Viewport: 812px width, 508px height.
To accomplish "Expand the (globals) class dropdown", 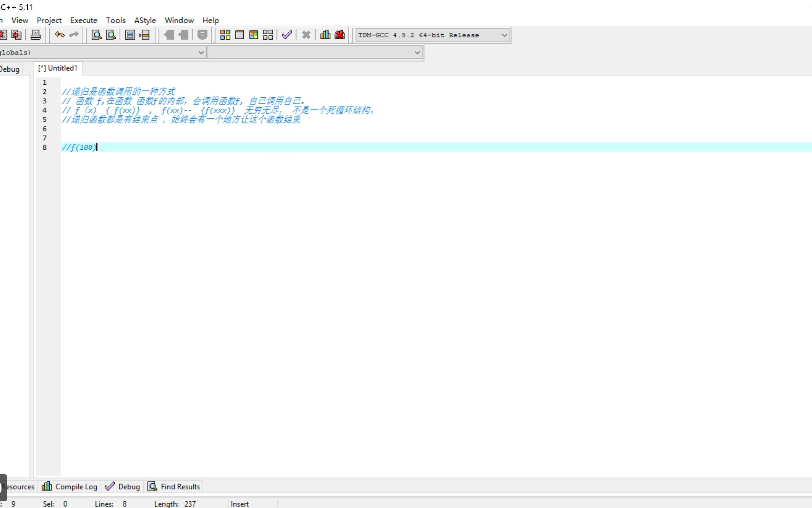I will (201, 52).
